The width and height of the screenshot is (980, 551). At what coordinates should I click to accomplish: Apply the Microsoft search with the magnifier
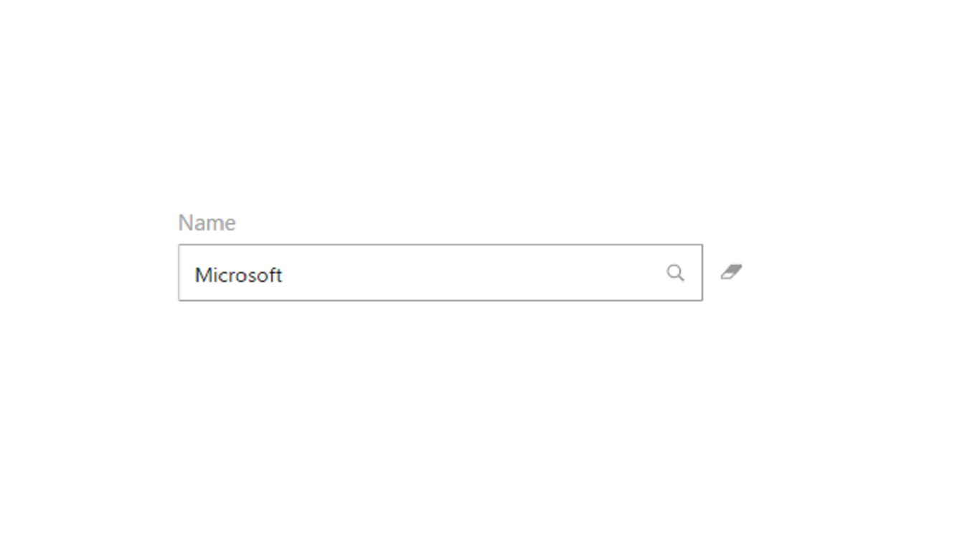click(675, 273)
